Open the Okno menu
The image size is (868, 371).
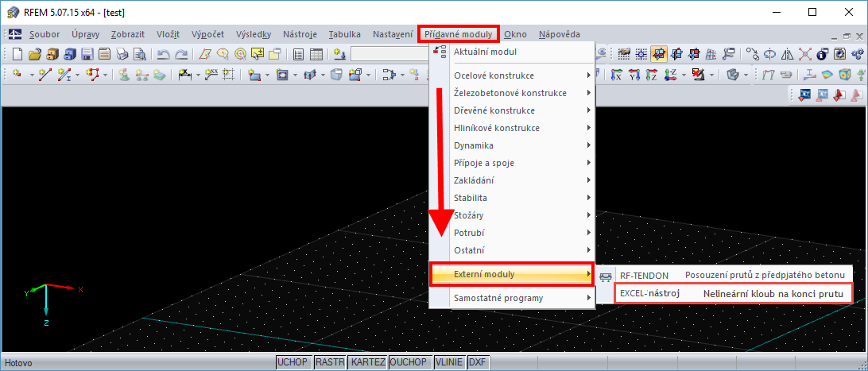point(515,34)
